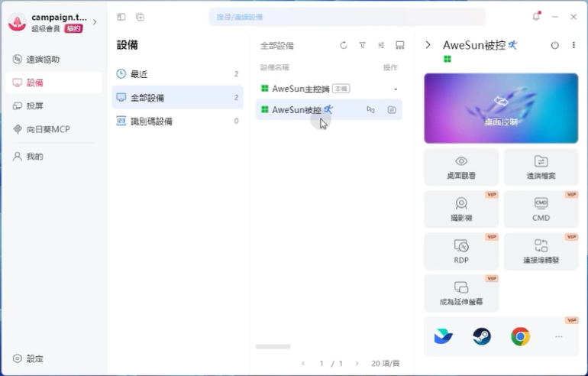Open the more options vertical dots menu
This screenshot has width=588, height=376.
[x=573, y=45]
